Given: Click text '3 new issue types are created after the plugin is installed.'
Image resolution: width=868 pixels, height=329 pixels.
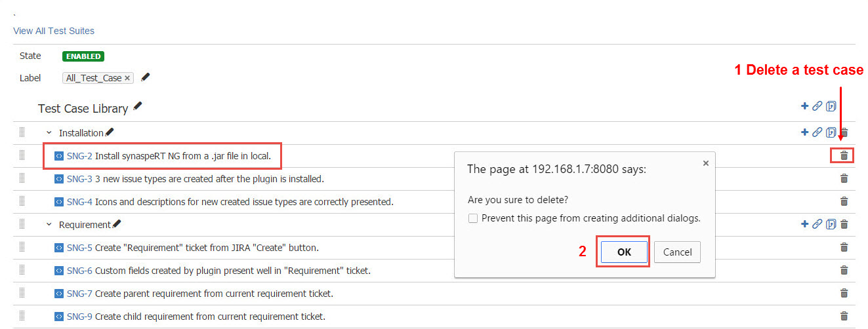Looking at the screenshot, I should point(209,179).
